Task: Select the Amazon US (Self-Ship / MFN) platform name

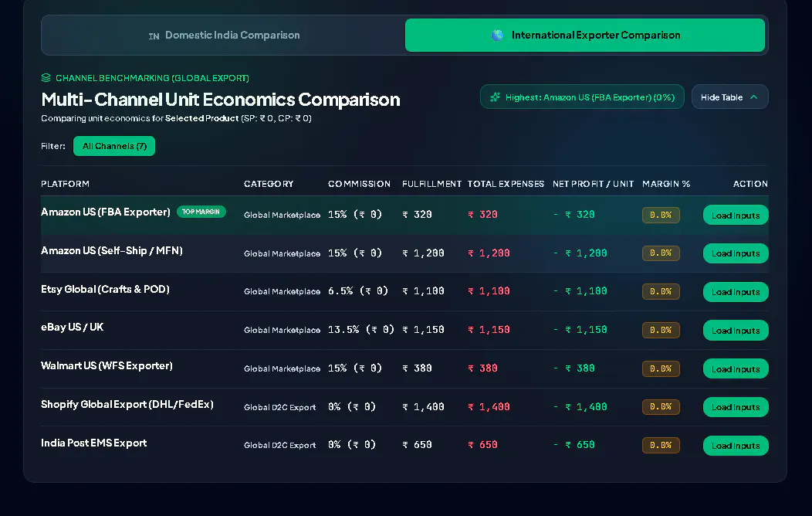Action: (112, 251)
